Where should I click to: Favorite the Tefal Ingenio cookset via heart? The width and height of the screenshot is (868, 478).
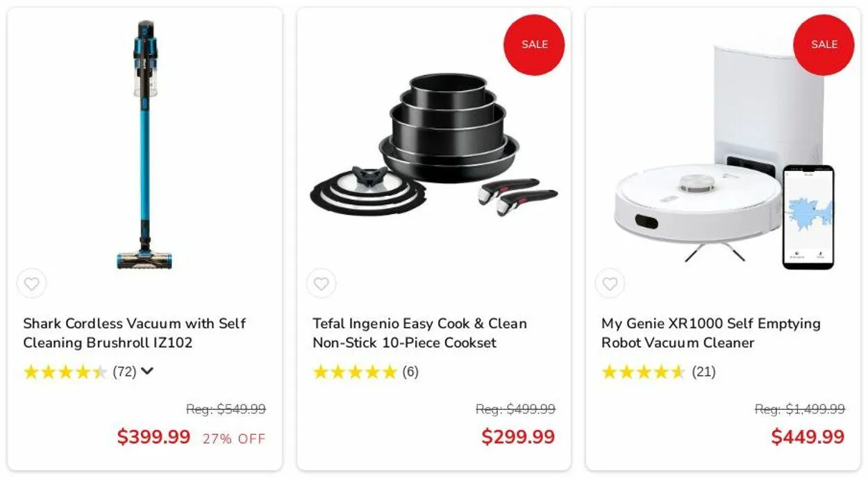pos(321,283)
